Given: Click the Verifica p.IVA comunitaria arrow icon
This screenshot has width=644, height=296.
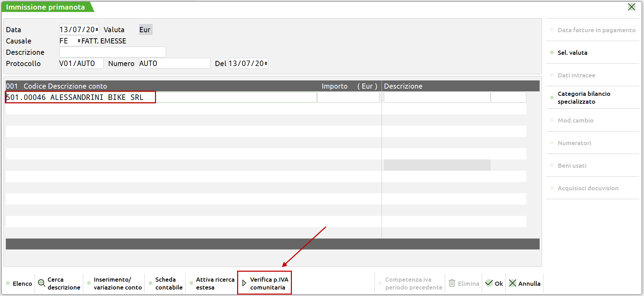Looking at the screenshot, I should [244, 283].
